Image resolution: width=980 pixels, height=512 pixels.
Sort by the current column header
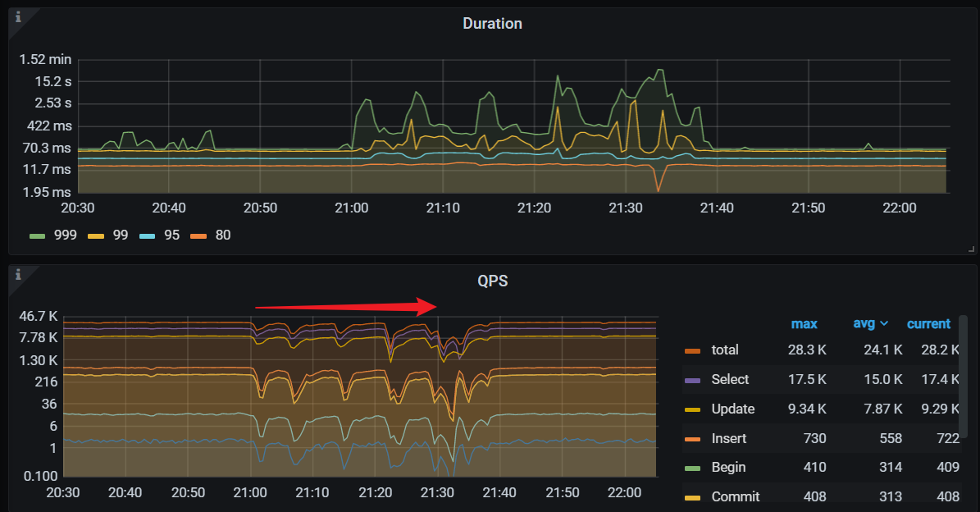pos(928,323)
